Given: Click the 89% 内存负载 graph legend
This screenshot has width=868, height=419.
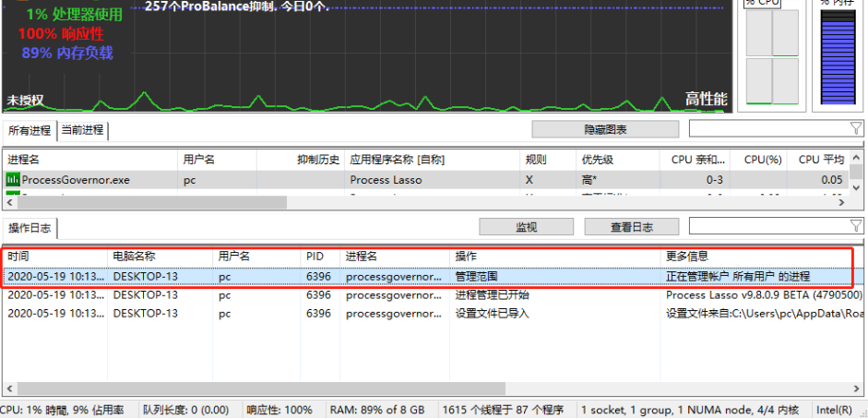Looking at the screenshot, I should pyautogui.click(x=67, y=54).
